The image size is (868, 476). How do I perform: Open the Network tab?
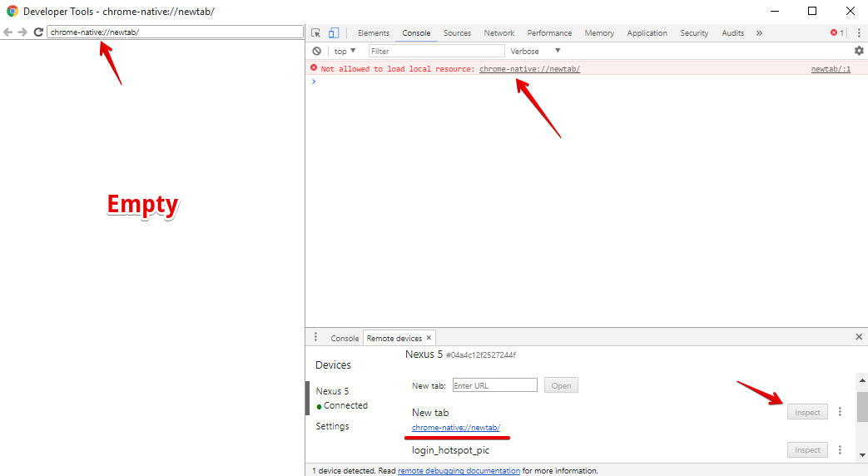[498, 33]
